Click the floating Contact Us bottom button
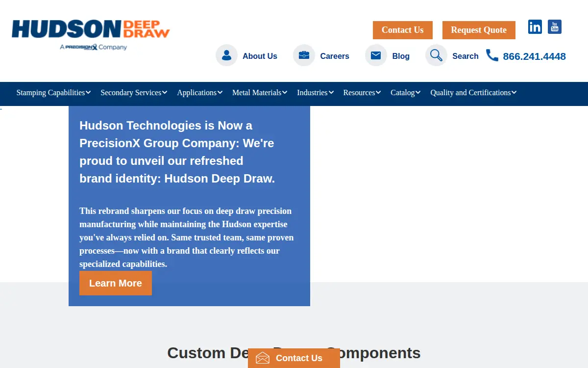The width and height of the screenshot is (588, 368). click(x=294, y=358)
